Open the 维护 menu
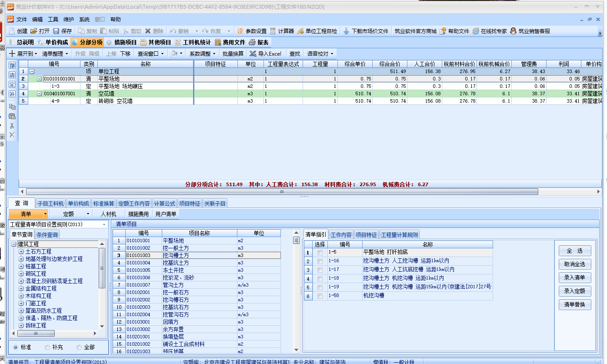This screenshot has height=364, width=607. [x=68, y=20]
